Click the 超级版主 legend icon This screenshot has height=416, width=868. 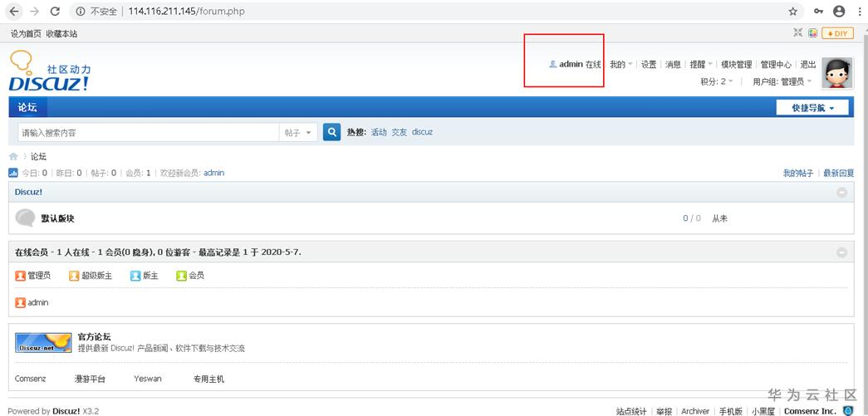click(x=74, y=275)
